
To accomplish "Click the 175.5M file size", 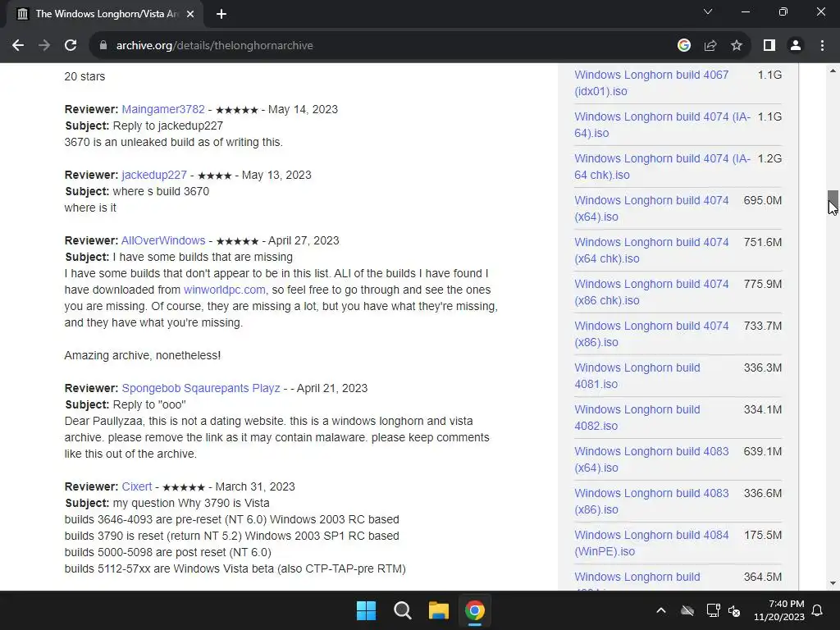I will (x=762, y=535).
